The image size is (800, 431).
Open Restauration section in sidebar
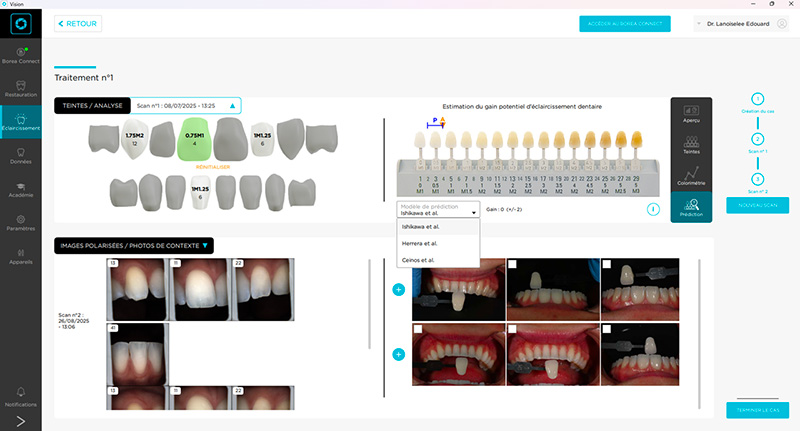pos(20,89)
